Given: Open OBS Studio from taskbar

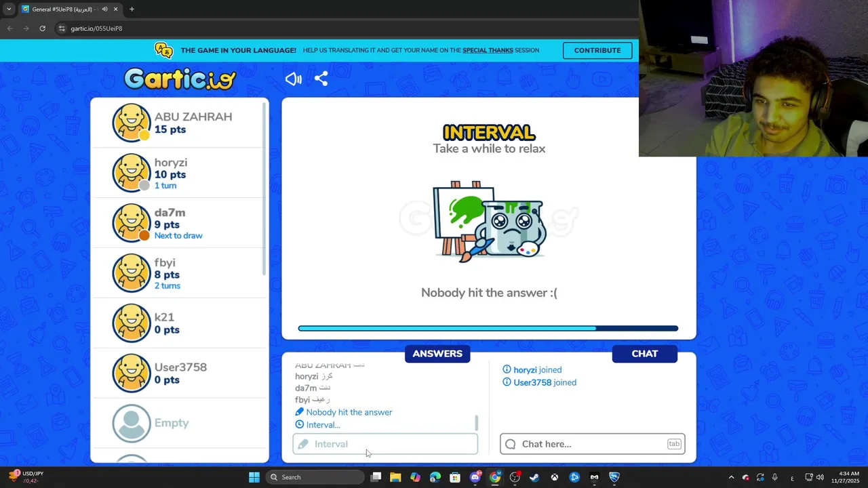Looking at the screenshot, I should pos(515,477).
